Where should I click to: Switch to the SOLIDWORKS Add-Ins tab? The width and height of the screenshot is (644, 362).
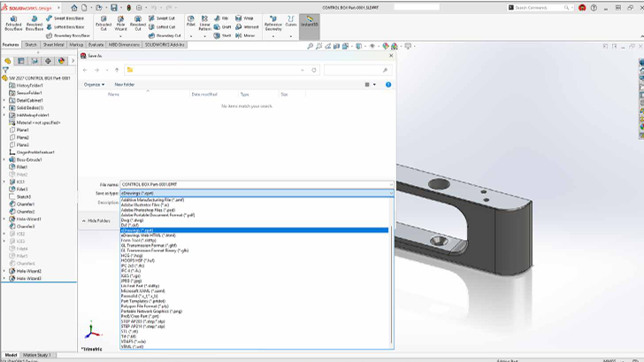pos(165,44)
